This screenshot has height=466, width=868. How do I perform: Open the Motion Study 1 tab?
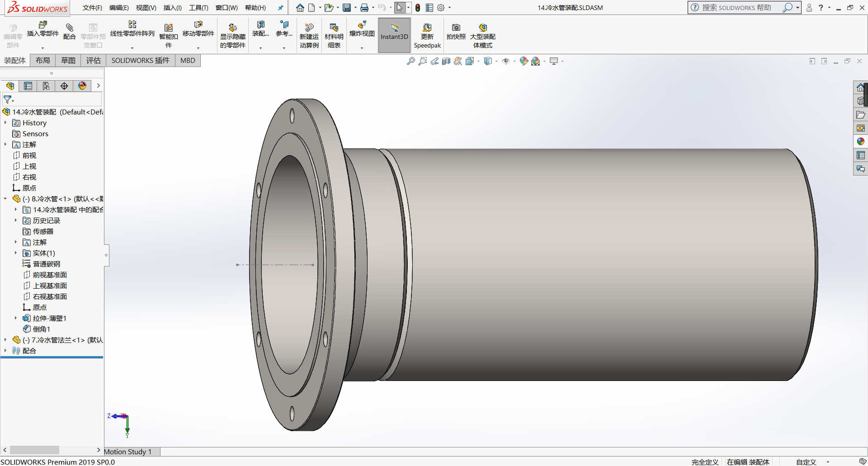click(x=128, y=452)
